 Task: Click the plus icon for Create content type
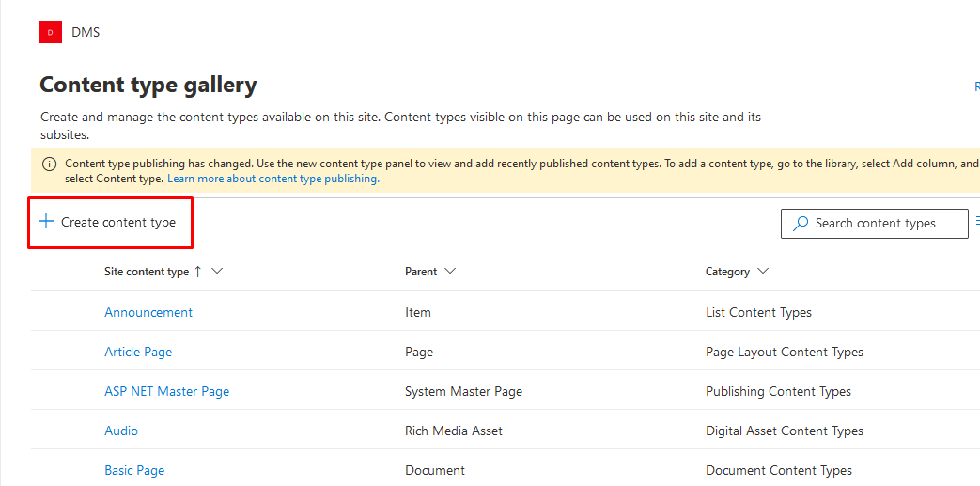pyautogui.click(x=46, y=222)
